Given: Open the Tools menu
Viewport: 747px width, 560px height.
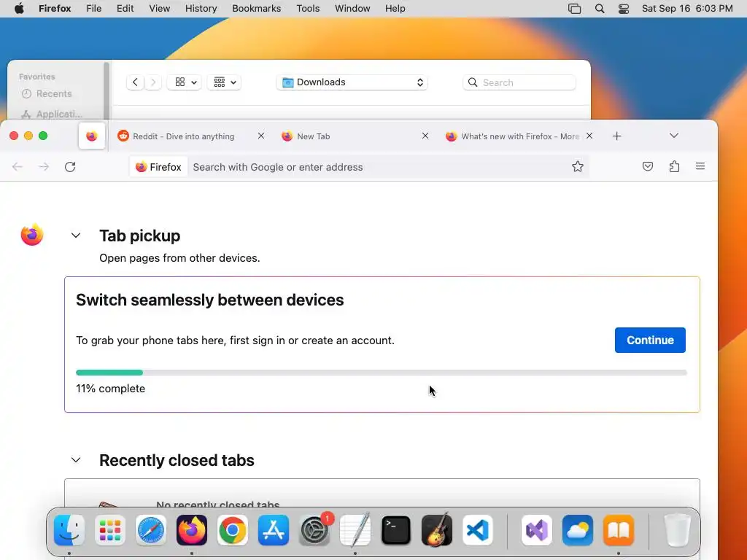Looking at the screenshot, I should pyautogui.click(x=308, y=9).
